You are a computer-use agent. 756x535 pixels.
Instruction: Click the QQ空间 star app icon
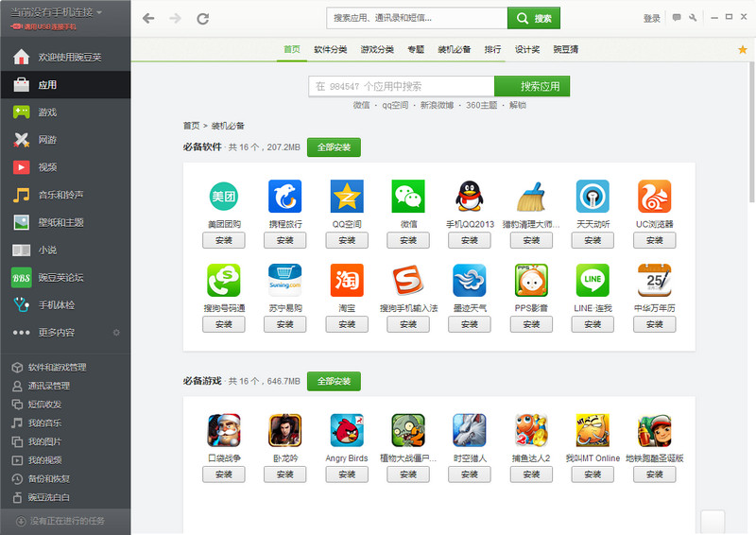pyautogui.click(x=347, y=197)
